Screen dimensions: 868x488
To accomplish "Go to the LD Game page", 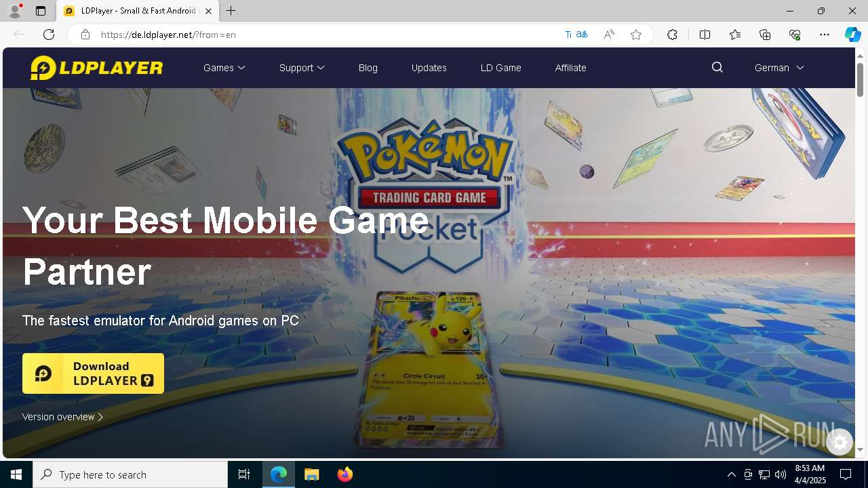I will [501, 68].
